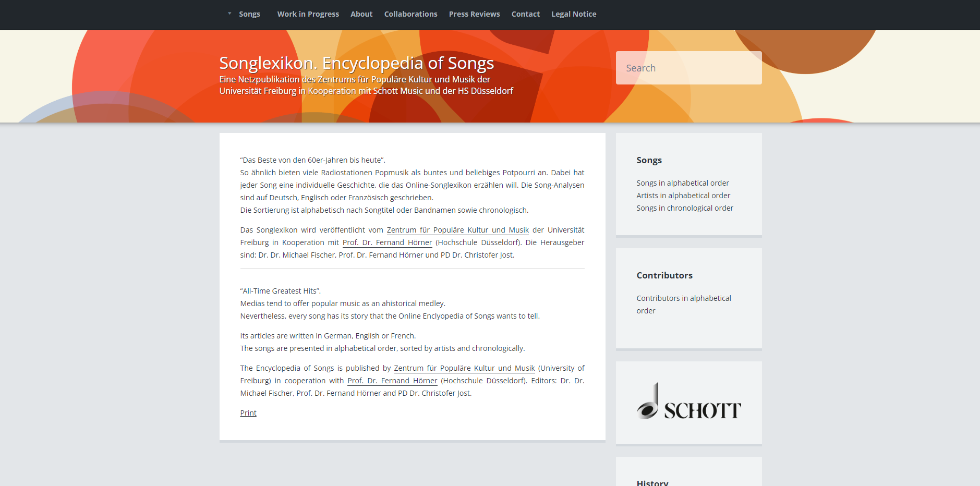
Task: Open the Press Reviews menu item
Action: coord(474,14)
